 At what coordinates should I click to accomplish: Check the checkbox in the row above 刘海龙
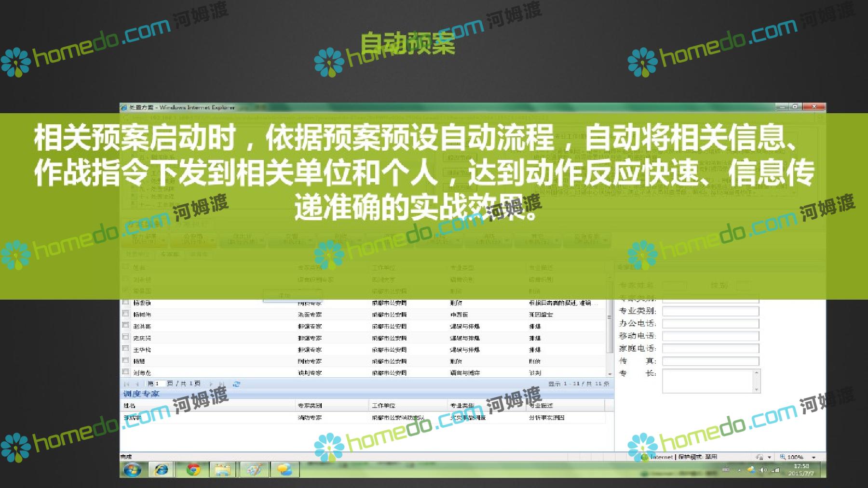tap(126, 360)
